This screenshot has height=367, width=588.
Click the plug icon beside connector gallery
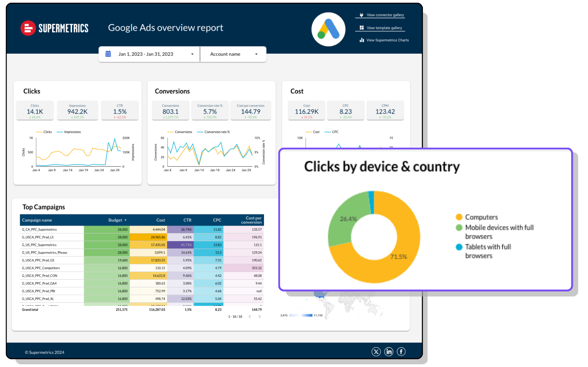pyautogui.click(x=361, y=15)
